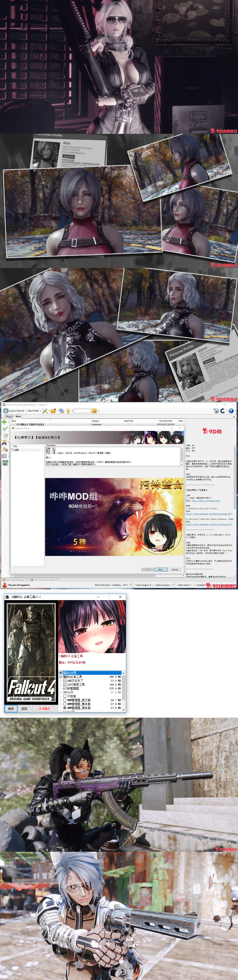Screen dimensions: 238x980
Task: Sort the mods list by the Download Date column
Action: (166, 421)
